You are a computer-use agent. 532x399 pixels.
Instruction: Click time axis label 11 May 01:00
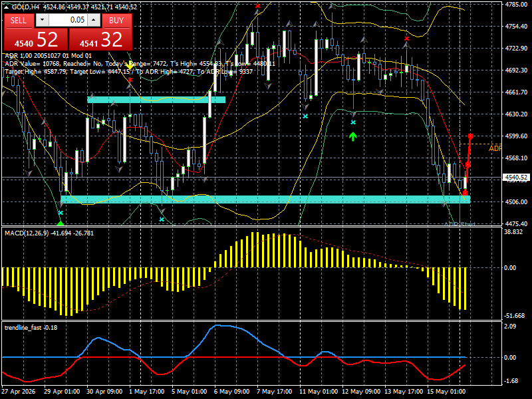(x=319, y=391)
